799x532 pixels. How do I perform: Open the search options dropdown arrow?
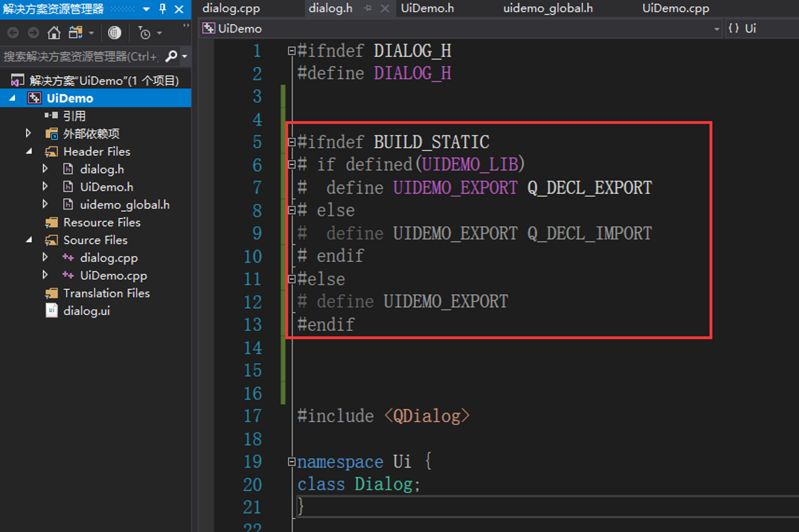click(x=184, y=57)
